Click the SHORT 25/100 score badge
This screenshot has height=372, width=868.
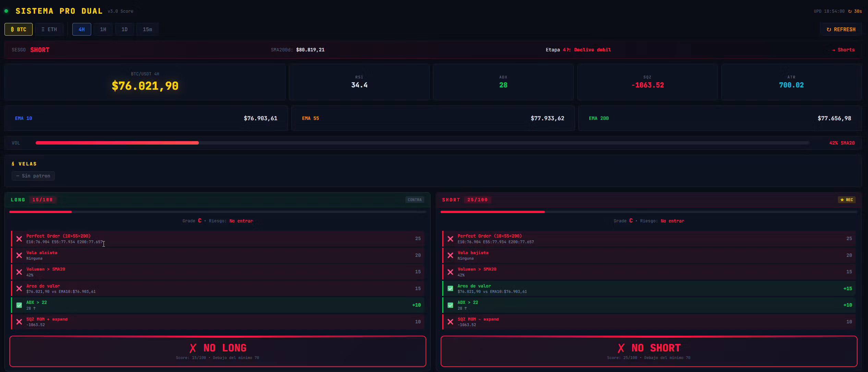point(477,200)
